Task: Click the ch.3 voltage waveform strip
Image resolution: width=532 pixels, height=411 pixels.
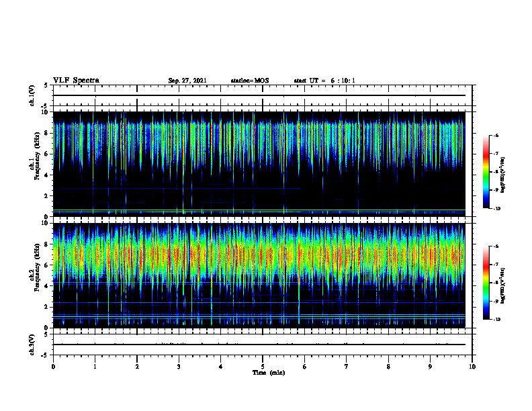Action: click(x=263, y=345)
